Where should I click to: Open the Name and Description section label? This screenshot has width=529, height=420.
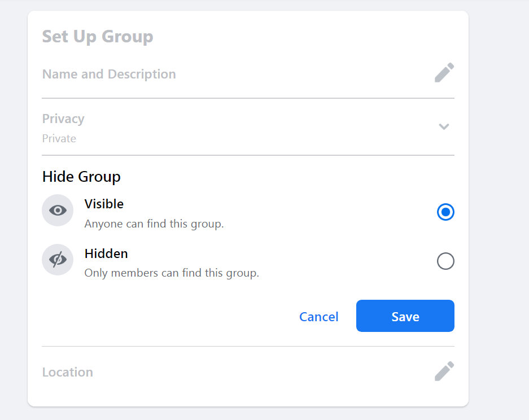(109, 75)
